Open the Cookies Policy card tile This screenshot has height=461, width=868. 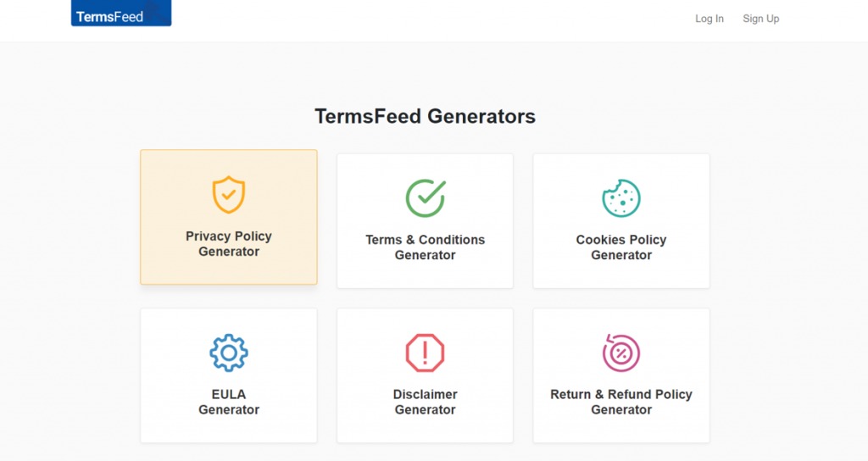click(x=621, y=221)
